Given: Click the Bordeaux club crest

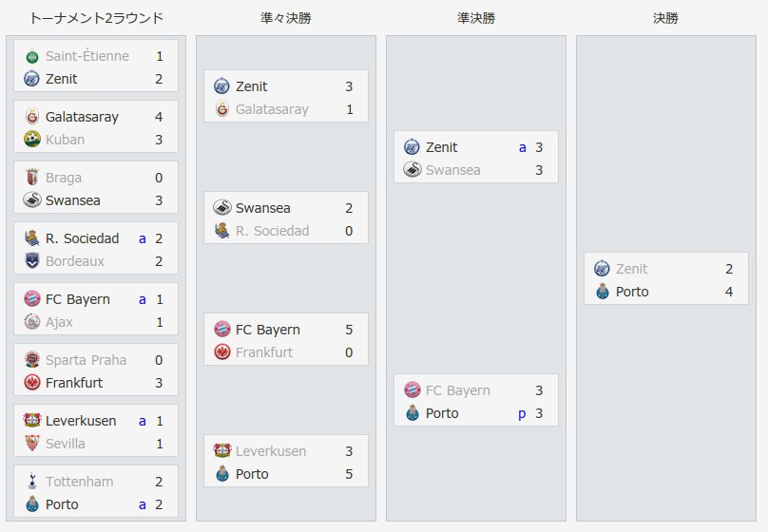Looking at the screenshot, I should tap(31, 261).
